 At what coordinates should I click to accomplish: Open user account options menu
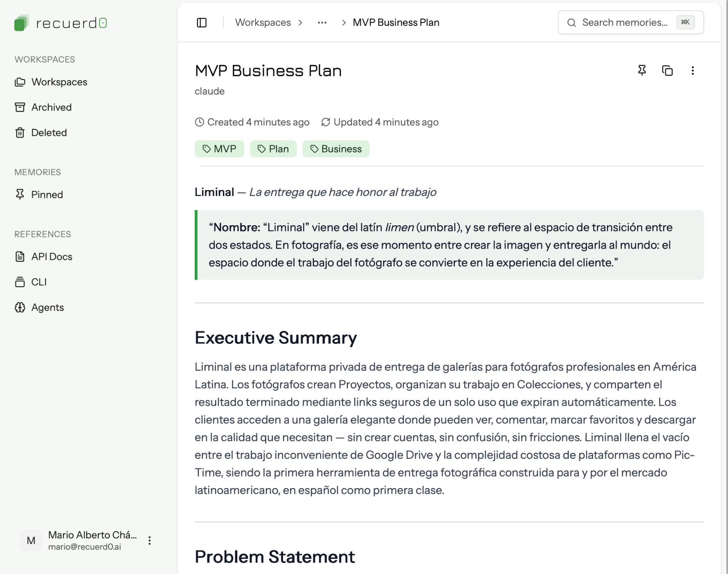149,540
